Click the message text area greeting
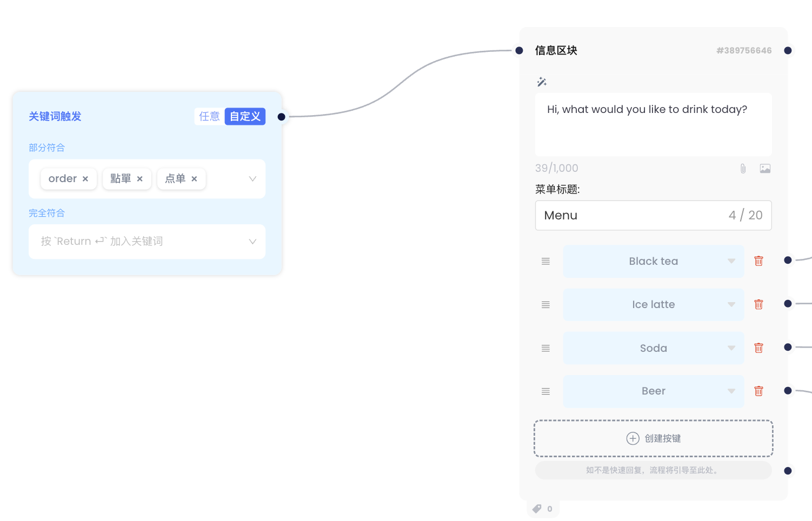The height and width of the screenshot is (521, 812). 653,124
